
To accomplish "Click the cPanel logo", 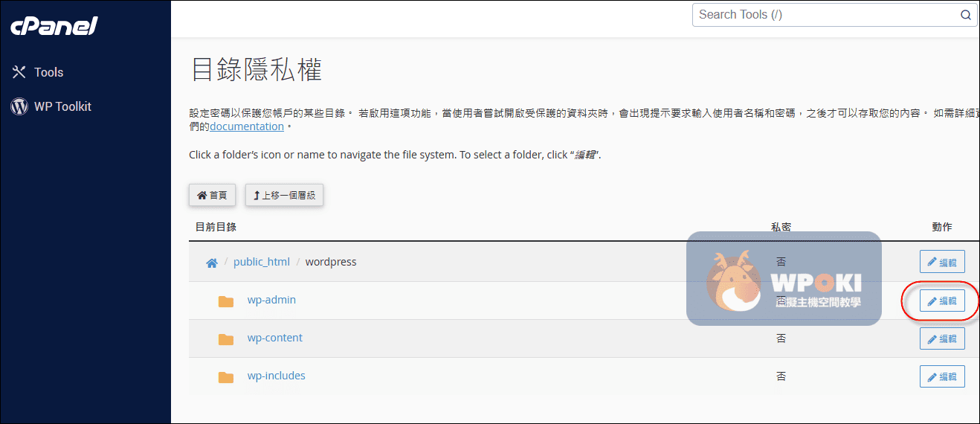I will [x=54, y=26].
